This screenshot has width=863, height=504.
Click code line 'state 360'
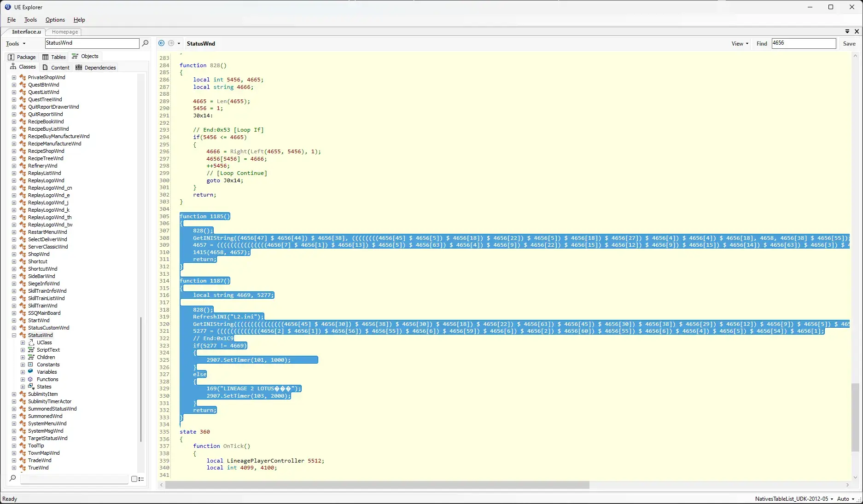[195, 432]
